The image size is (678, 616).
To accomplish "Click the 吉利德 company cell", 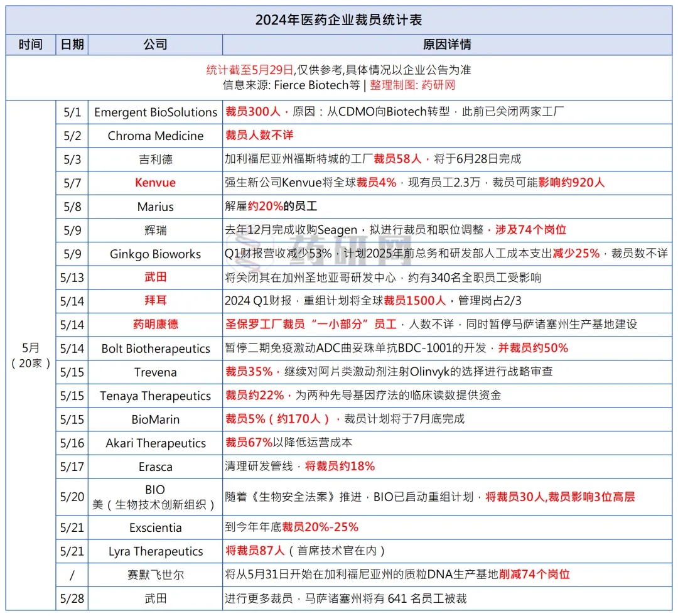I will (x=155, y=159).
